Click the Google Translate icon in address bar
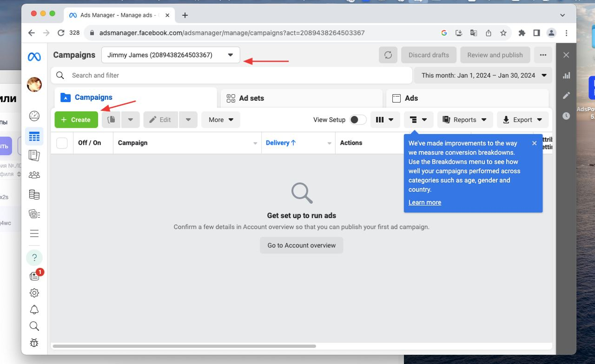The width and height of the screenshot is (595, 364). point(474,33)
